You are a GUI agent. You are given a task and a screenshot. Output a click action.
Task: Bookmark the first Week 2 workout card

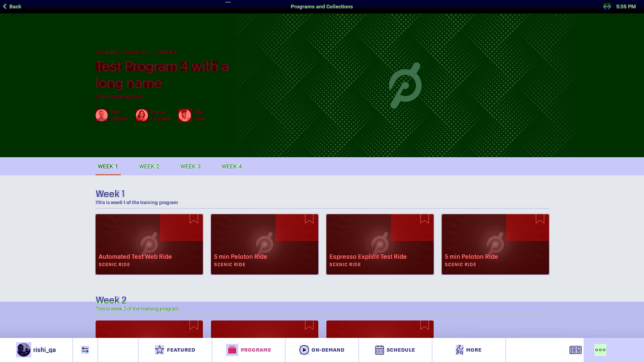click(x=194, y=325)
